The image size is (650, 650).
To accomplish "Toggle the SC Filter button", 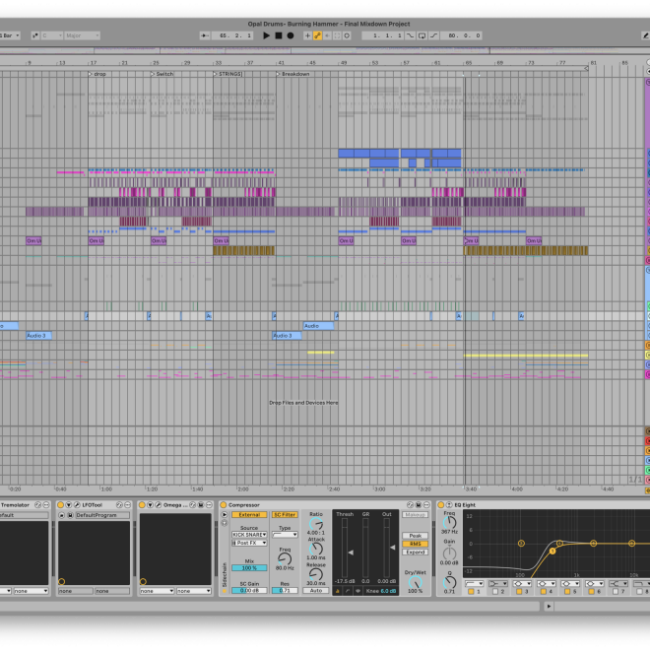I will pyautogui.click(x=285, y=515).
